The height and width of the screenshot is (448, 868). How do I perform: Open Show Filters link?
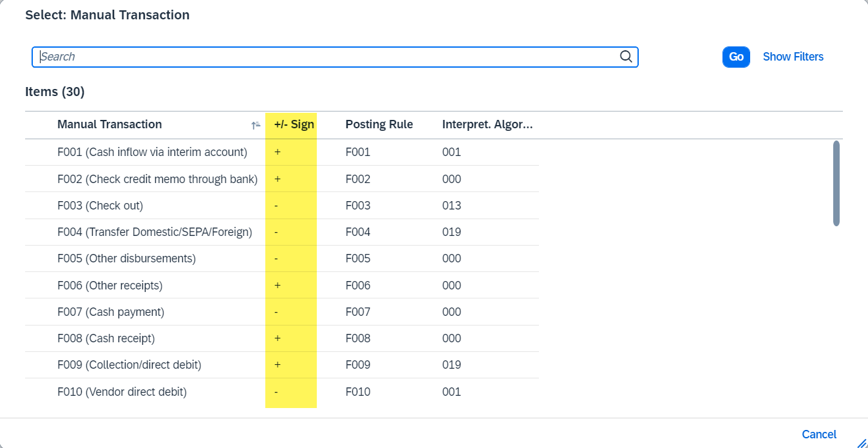pyautogui.click(x=793, y=57)
